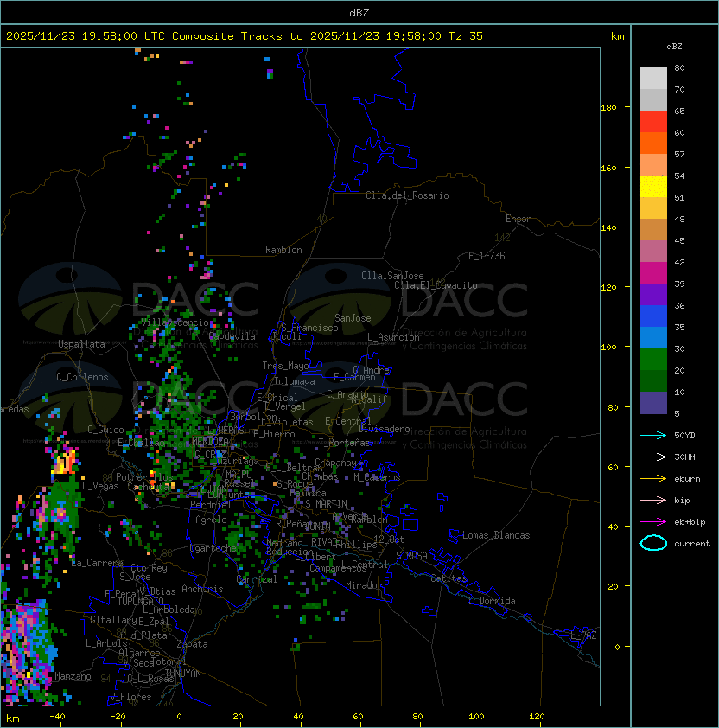
Task: Click the 'C_Chilenos' map label
Action: (x=82, y=377)
